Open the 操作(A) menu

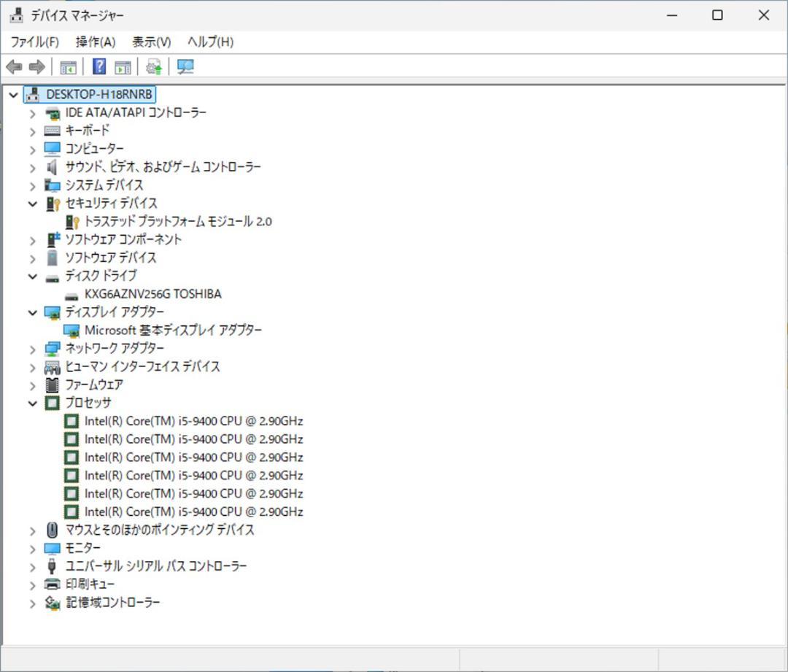[96, 42]
